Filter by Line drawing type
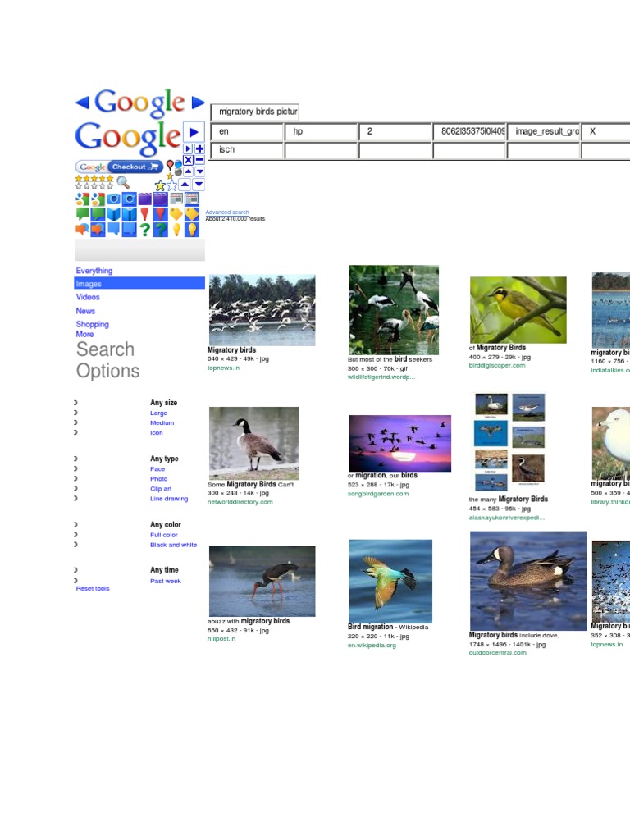The width and height of the screenshot is (630, 840). [169, 499]
